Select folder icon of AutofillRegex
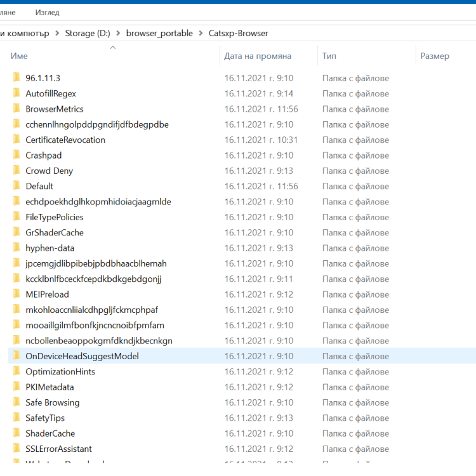Image resolution: width=476 pixels, height=476 pixels. coord(17,93)
